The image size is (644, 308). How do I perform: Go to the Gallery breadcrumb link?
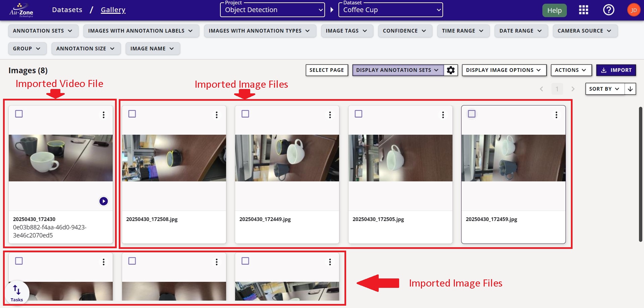113,10
